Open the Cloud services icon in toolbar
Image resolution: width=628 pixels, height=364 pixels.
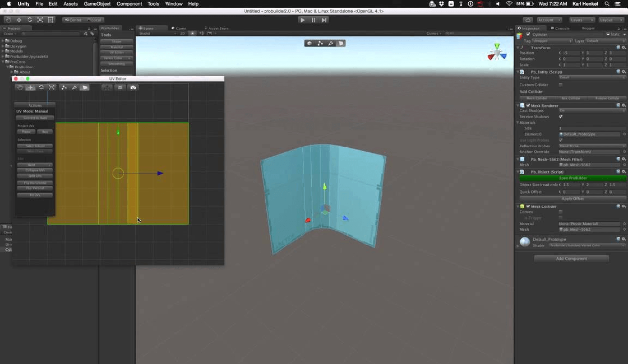(528, 20)
